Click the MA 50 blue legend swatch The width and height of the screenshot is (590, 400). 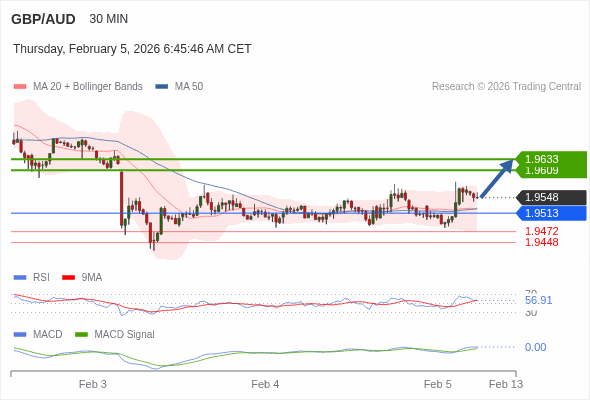click(x=162, y=87)
